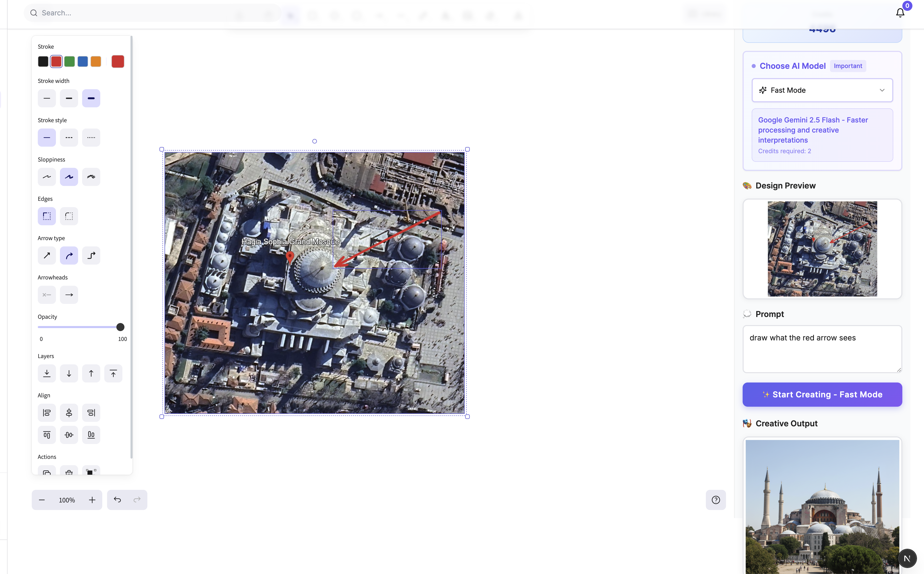This screenshot has width=924, height=574.
Task: Choose elbow arrow type
Action: pyautogui.click(x=91, y=256)
